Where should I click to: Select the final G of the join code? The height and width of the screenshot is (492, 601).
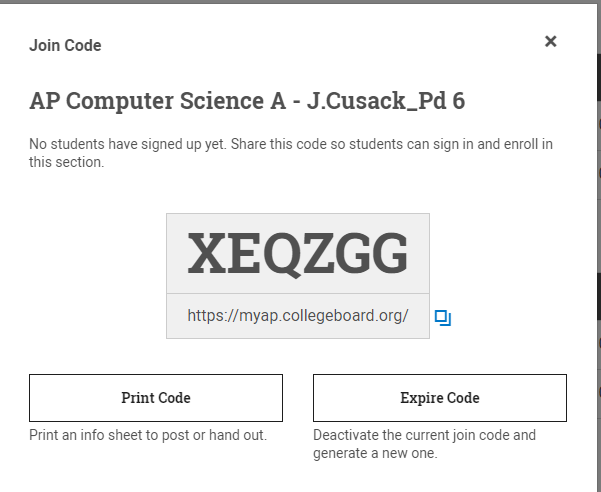coord(389,254)
